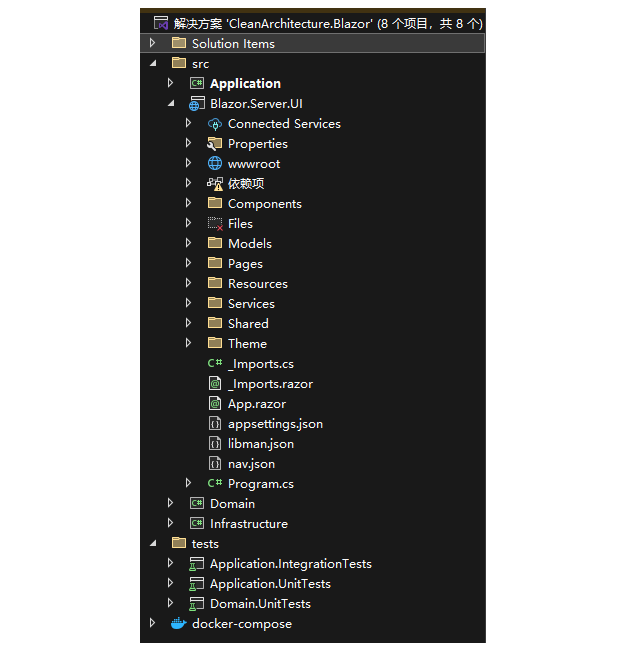Click the Infrastructure project icon
The image size is (644, 663).
[197, 523]
